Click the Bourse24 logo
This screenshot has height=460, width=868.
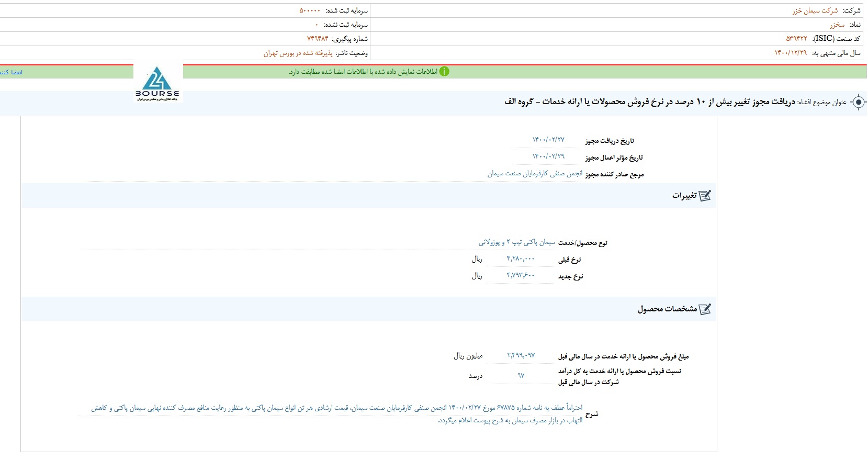157,84
